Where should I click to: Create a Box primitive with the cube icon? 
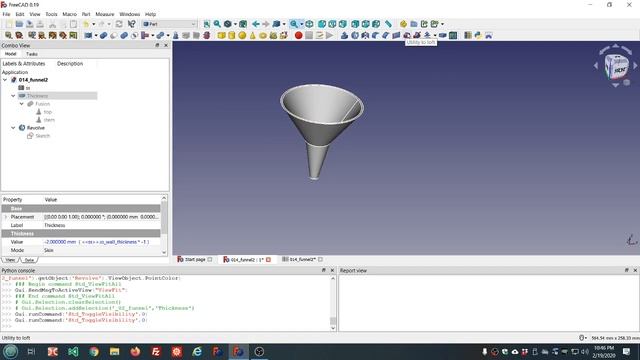pos(221,36)
